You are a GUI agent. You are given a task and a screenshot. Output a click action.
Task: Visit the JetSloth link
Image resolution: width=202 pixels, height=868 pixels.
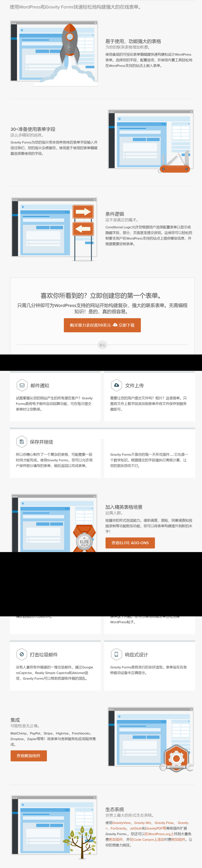pos(136,828)
